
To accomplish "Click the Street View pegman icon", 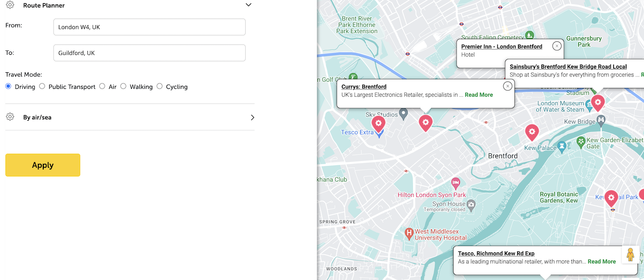I will coord(630,255).
